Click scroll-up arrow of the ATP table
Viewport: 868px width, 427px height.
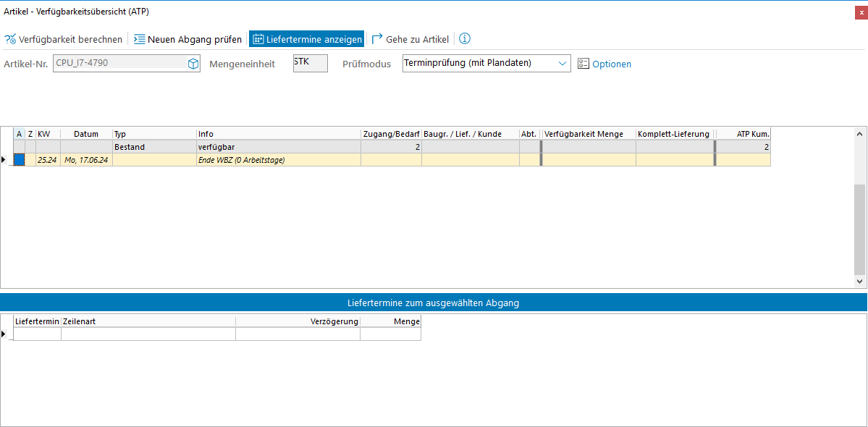click(x=860, y=134)
